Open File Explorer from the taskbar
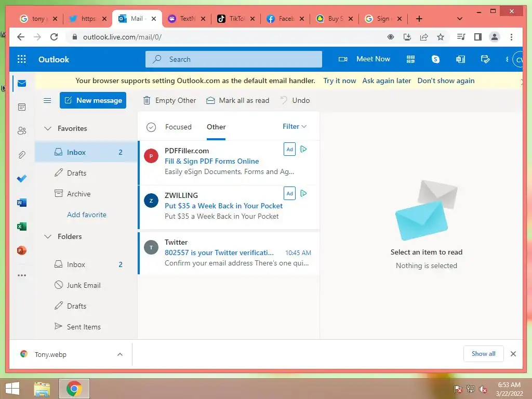This screenshot has width=532, height=399. click(42, 389)
